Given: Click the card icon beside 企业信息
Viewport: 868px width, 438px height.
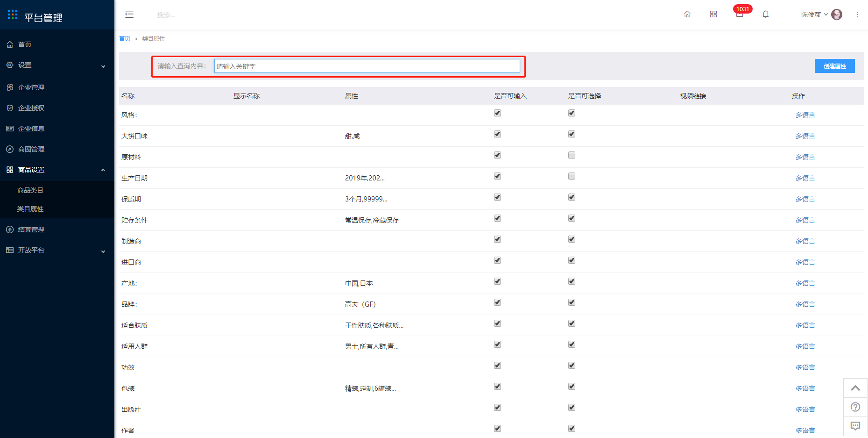Looking at the screenshot, I should (10, 129).
